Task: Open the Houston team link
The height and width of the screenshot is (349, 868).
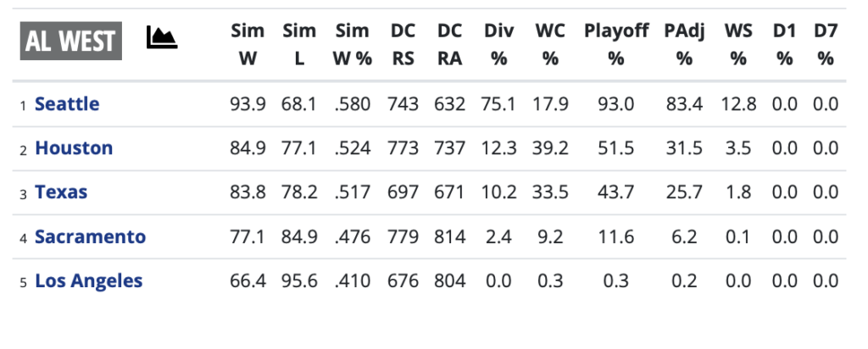Action: [74, 148]
